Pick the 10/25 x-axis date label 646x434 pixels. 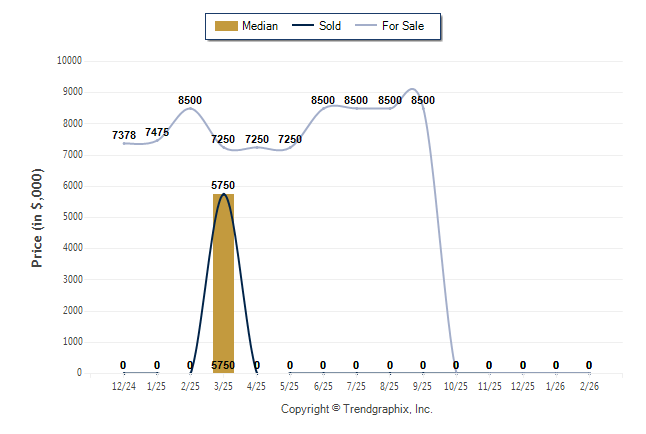(x=456, y=385)
